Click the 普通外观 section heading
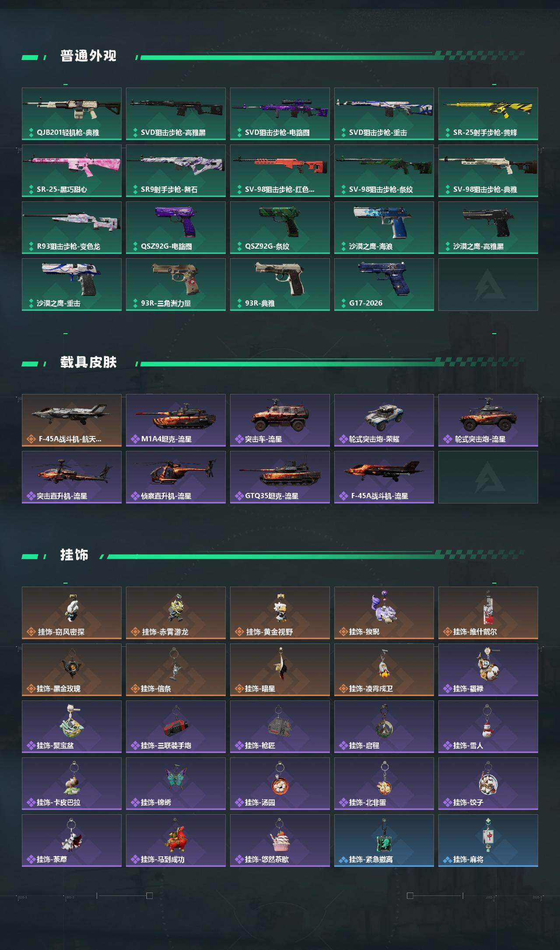 (x=88, y=56)
